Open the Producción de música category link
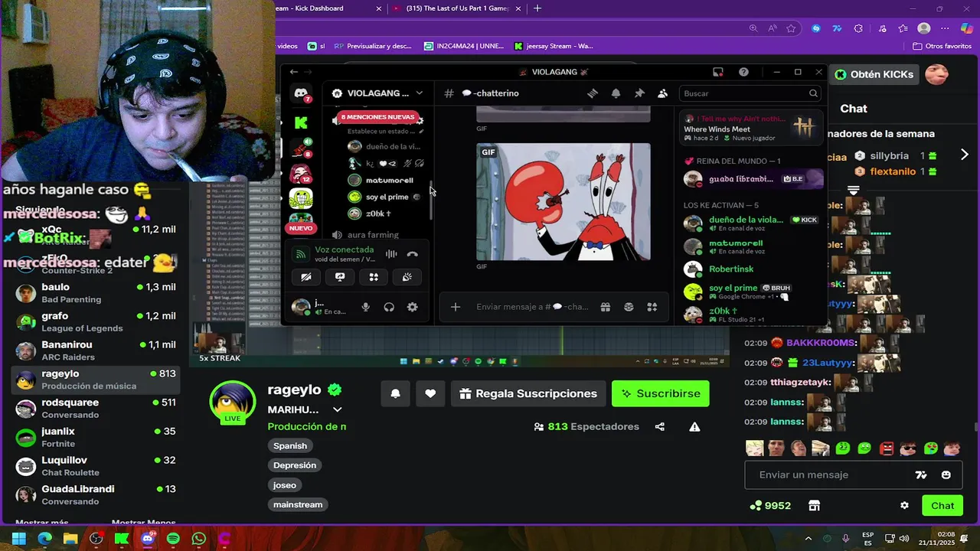This screenshot has width=980, height=551. tap(307, 427)
